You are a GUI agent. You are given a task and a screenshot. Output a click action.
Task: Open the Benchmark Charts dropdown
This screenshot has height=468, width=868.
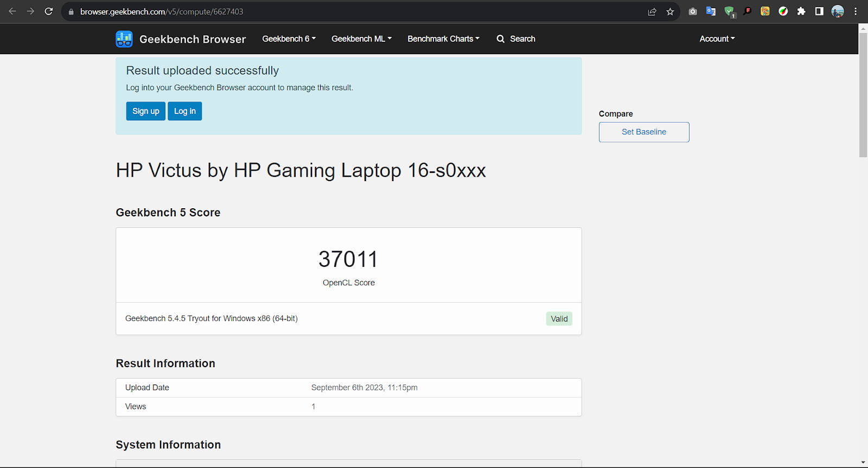tap(443, 39)
